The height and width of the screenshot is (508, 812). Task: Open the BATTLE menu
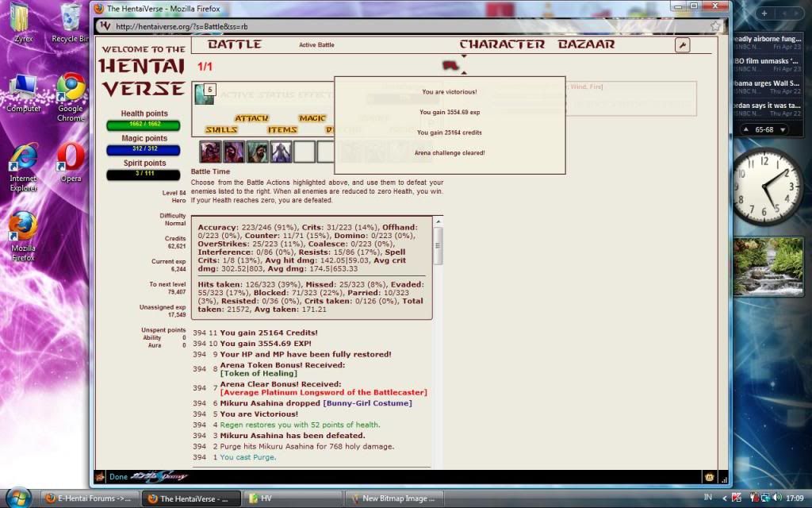(x=235, y=44)
